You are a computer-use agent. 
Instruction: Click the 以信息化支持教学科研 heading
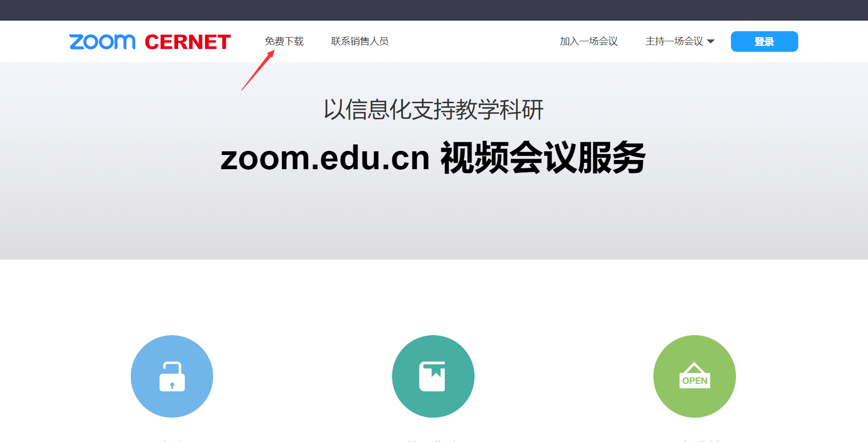(434, 110)
